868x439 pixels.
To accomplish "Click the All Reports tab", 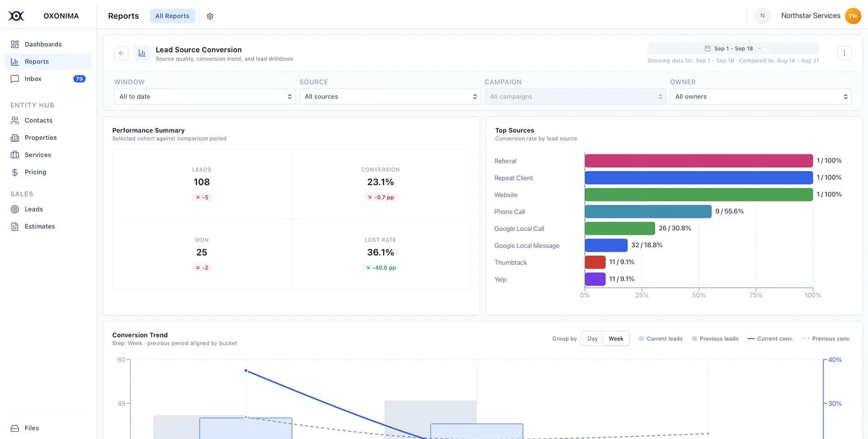I will point(172,16).
